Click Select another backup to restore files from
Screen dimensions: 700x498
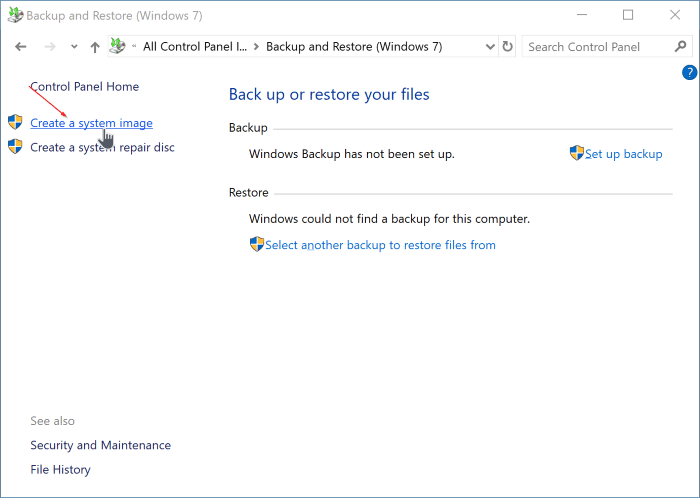(x=380, y=245)
